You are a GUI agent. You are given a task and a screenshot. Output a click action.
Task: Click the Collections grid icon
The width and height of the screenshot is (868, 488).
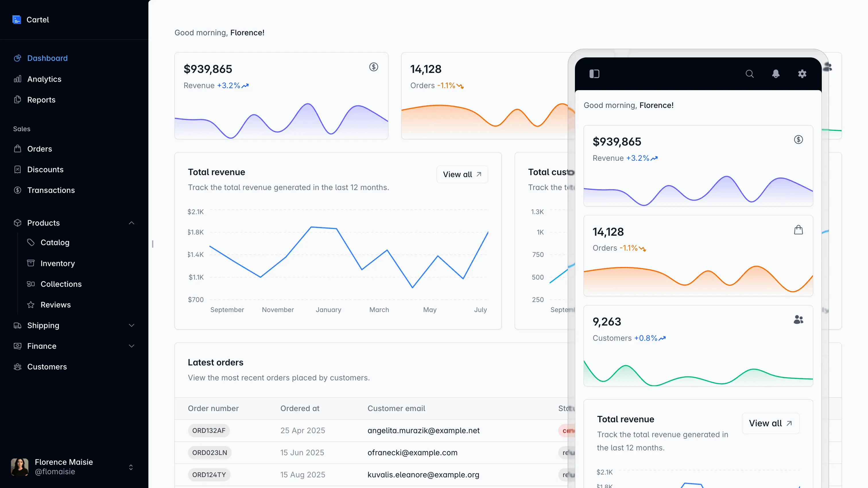tap(31, 284)
